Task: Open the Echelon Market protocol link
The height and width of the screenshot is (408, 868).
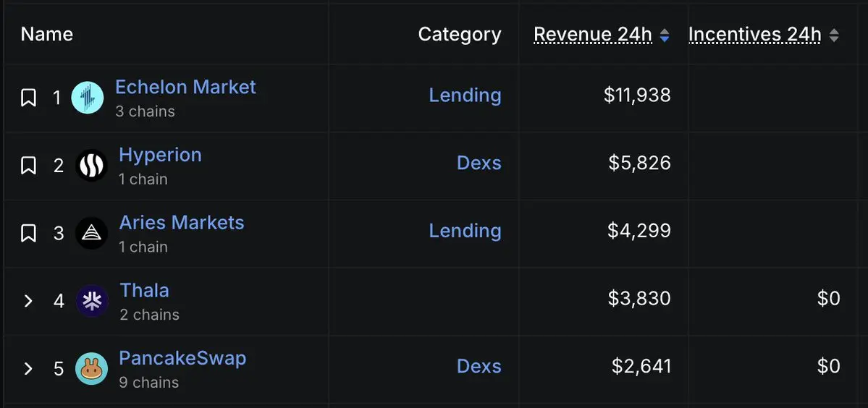Action: point(185,88)
